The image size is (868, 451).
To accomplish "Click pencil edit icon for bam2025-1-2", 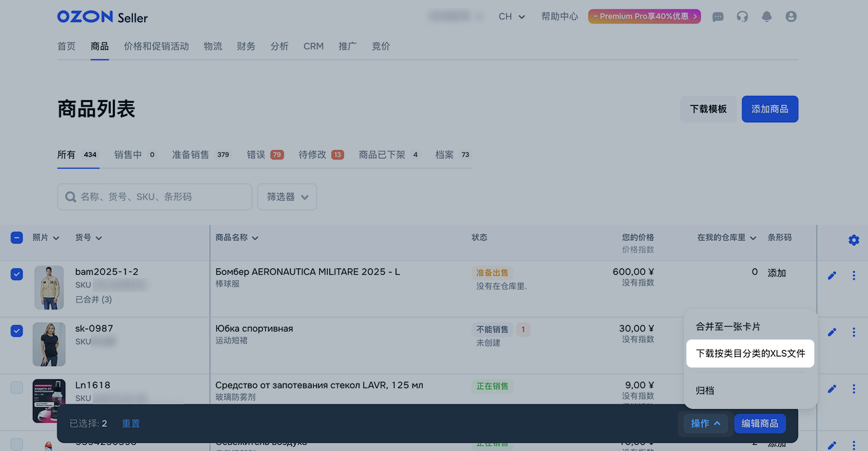I will tap(832, 276).
